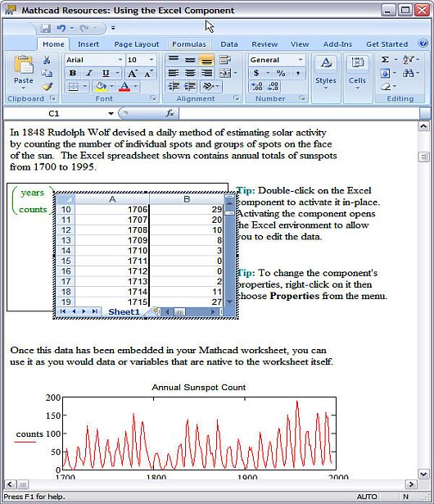Select column A header in embedded sheet
Viewport: 434px width, 504px height.
click(x=112, y=199)
